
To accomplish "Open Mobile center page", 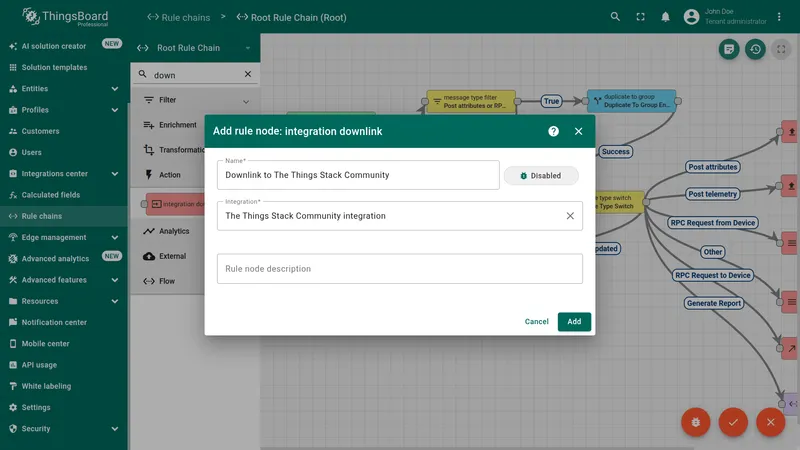I will click(64, 343).
